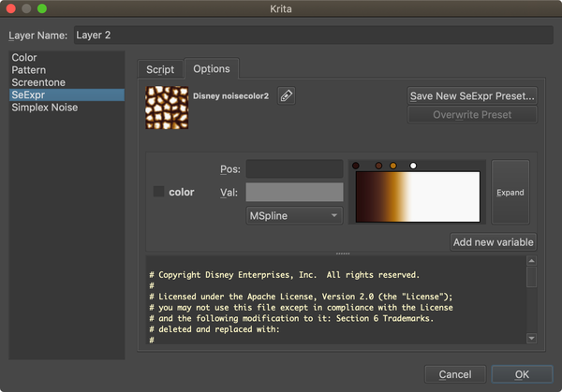Image resolution: width=562 pixels, height=392 pixels.
Task: Click inside the color gradient bar
Action: point(416,196)
